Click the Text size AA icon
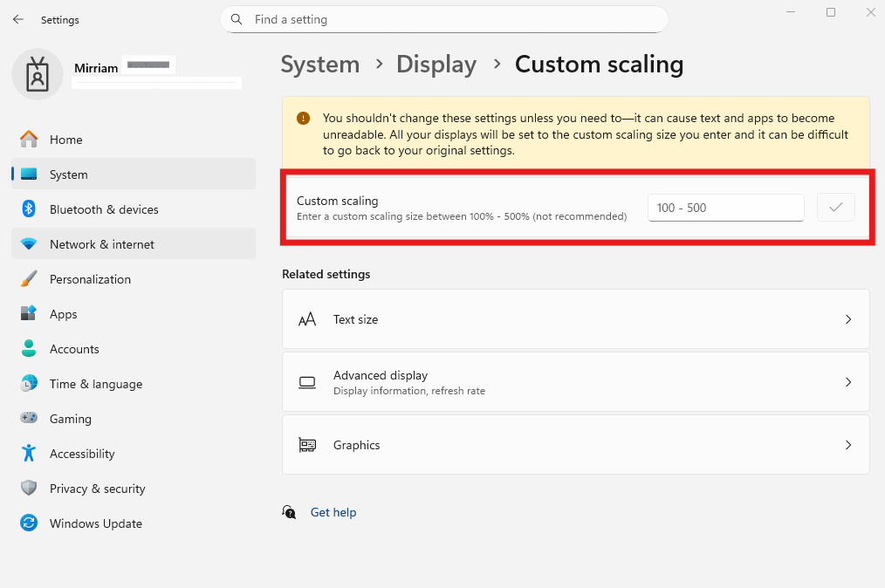Viewport: 885px width, 588px height. [x=307, y=320]
